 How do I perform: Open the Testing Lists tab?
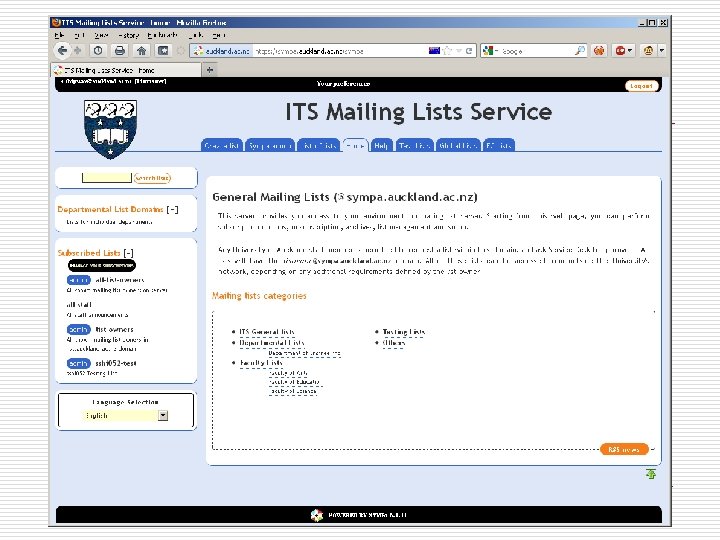click(x=414, y=146)
